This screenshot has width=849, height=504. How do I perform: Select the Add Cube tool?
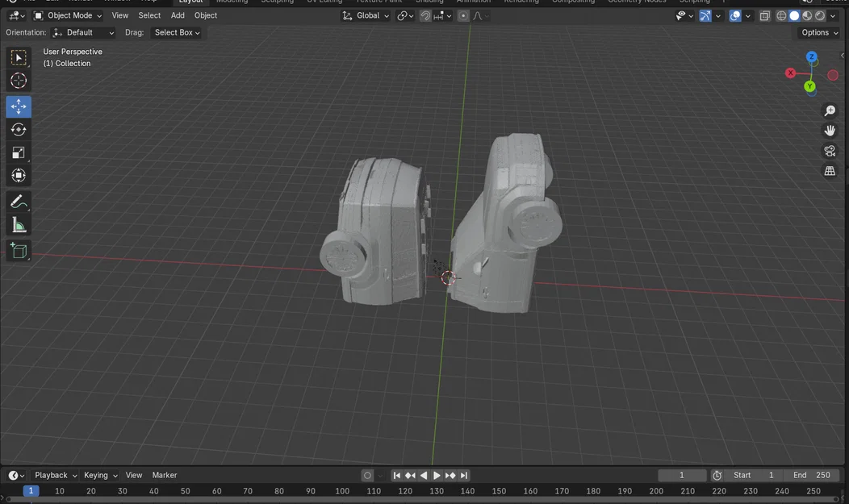19,251
